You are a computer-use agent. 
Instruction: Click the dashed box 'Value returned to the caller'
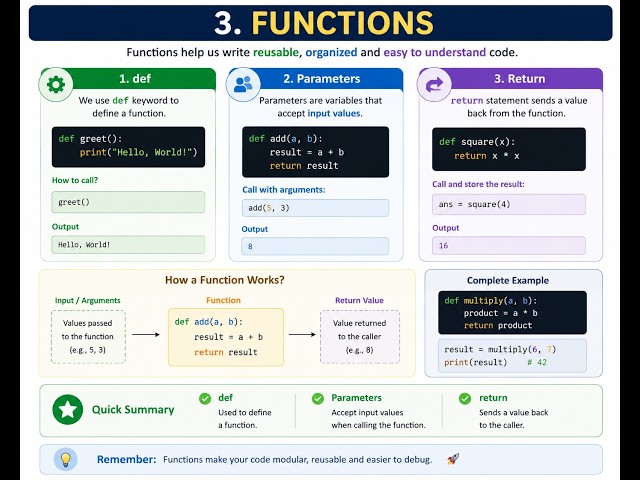tap(360, 337)
